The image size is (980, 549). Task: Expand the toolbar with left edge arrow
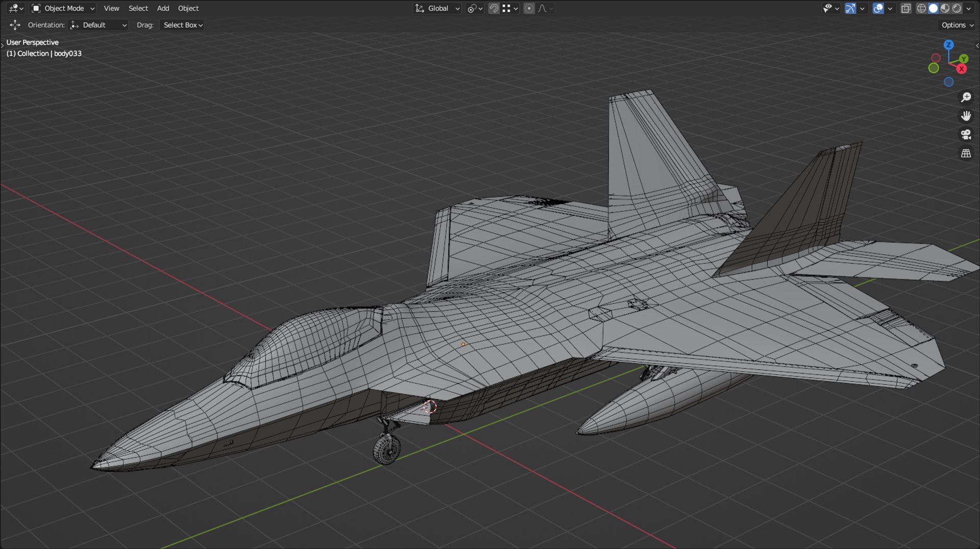[x=3, y=45]
